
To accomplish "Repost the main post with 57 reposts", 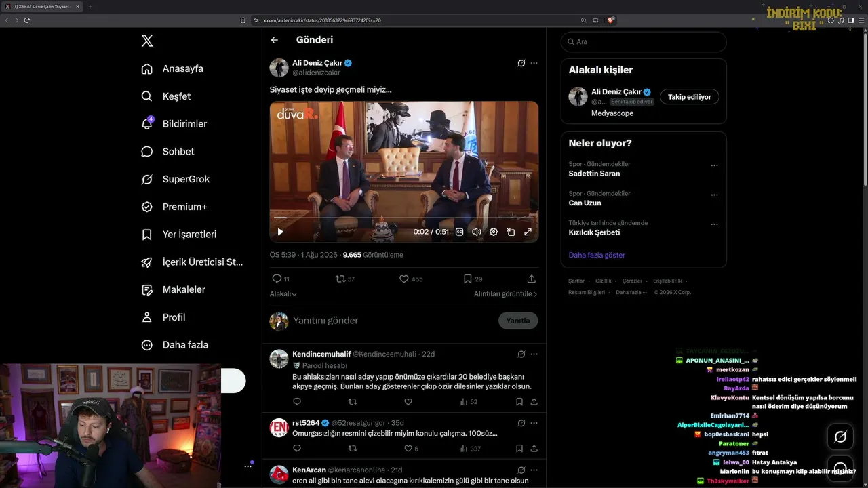I will pyautogui.click(x=340, y=279).
